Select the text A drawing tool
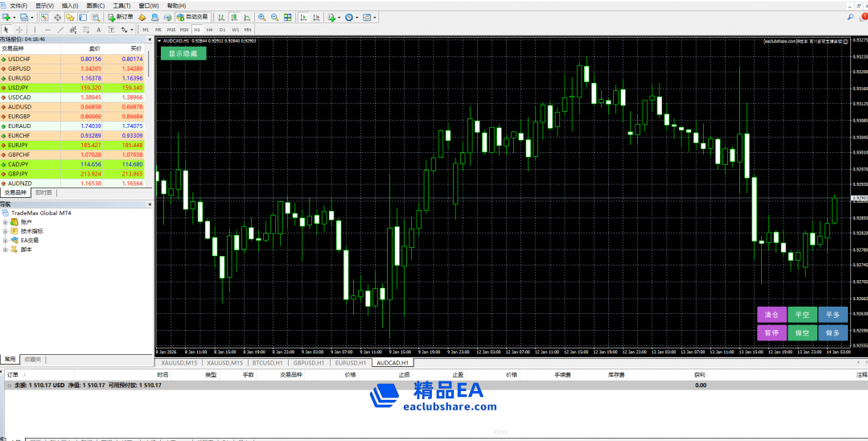 pos(98,29)
